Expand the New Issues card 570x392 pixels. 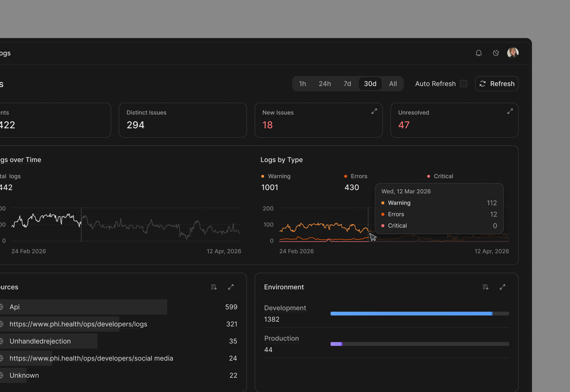point(374,112)
